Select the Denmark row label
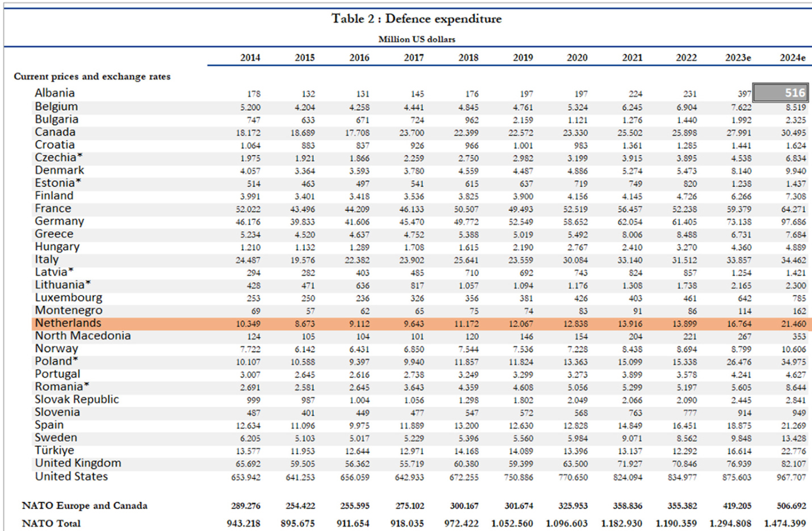Image resolution: width=812 pixels, height=531 pixels. 60,170
